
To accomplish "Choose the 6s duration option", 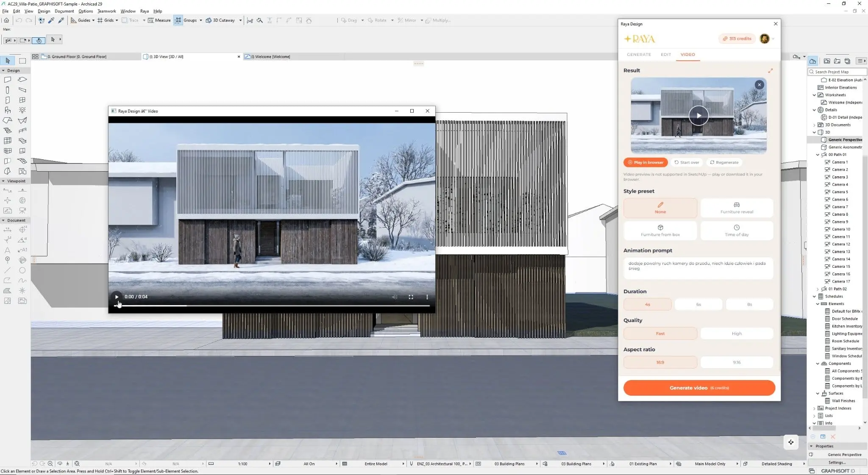I will click(698, 304).
